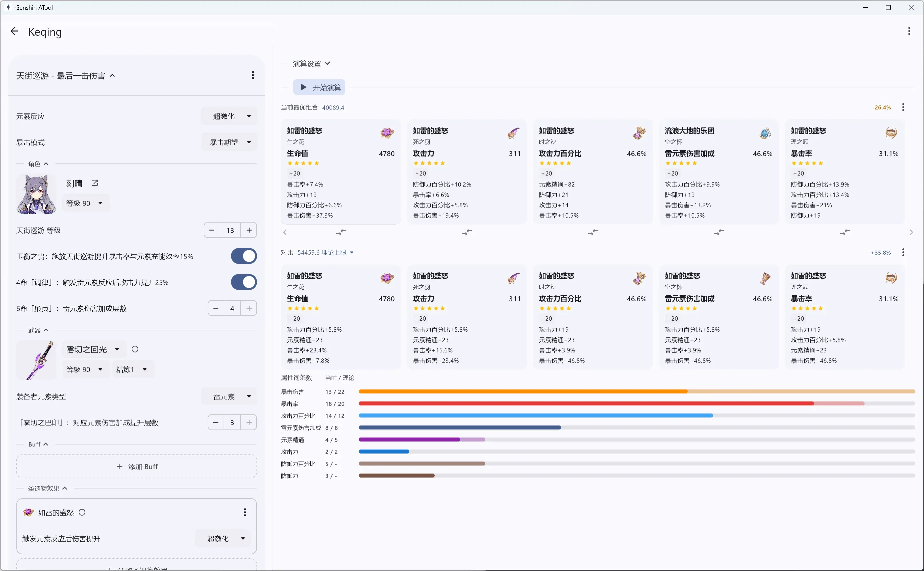Click the 雷元素伤害加成 stat row label
This screenshot has height=571, width=924.
301,427
